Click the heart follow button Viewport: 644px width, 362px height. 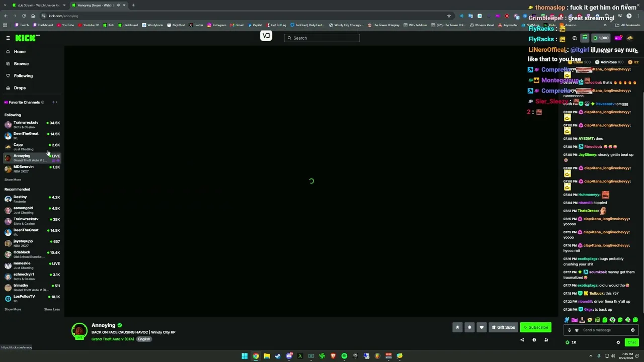[481, 327]
